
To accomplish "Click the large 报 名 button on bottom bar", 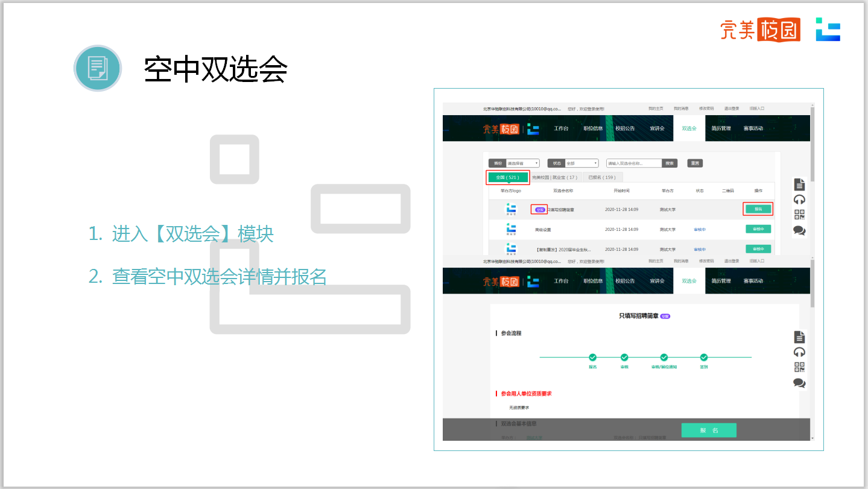I will 709,431.
